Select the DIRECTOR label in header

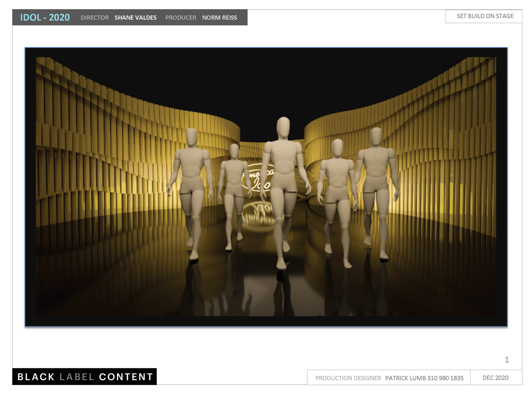pyautogui.click(x=94, y=18)
